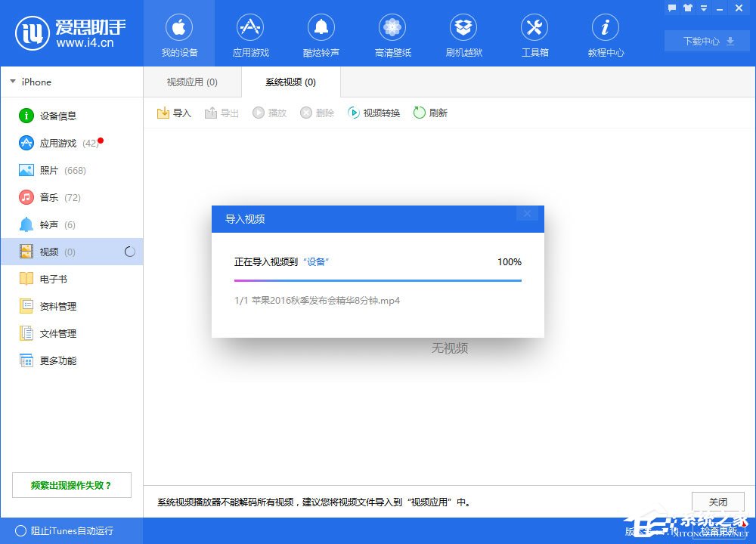Screen dimensions: 756x544
Task: Click the import progress bar
Action: pyautogui.click(x=377, y=280)
